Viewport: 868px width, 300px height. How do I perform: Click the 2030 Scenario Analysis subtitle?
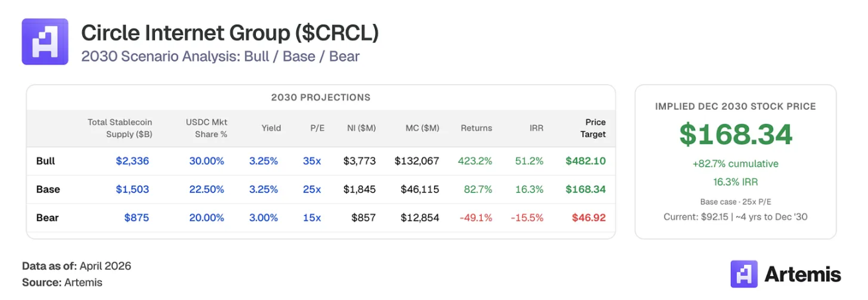[x=220, y=56]
